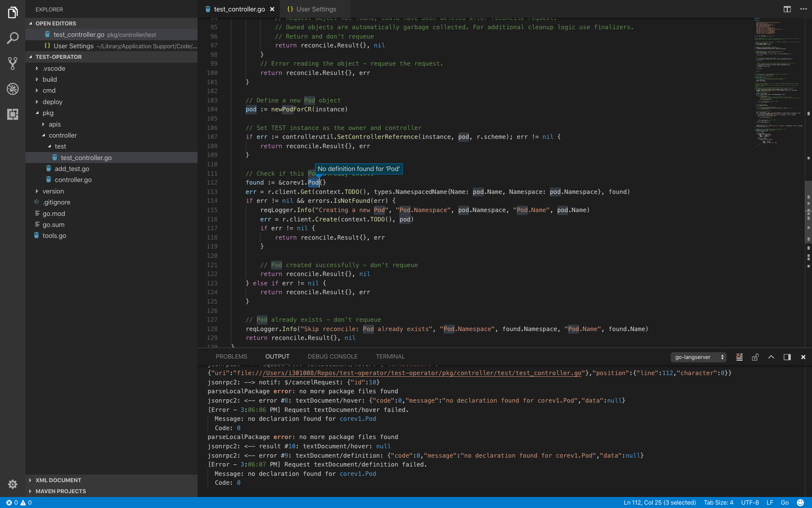Image resolution: width=812 pixels, height=508 pixels.
Task: Open the Extensions view
Action: pyautogui.click(x=13, y=114)
